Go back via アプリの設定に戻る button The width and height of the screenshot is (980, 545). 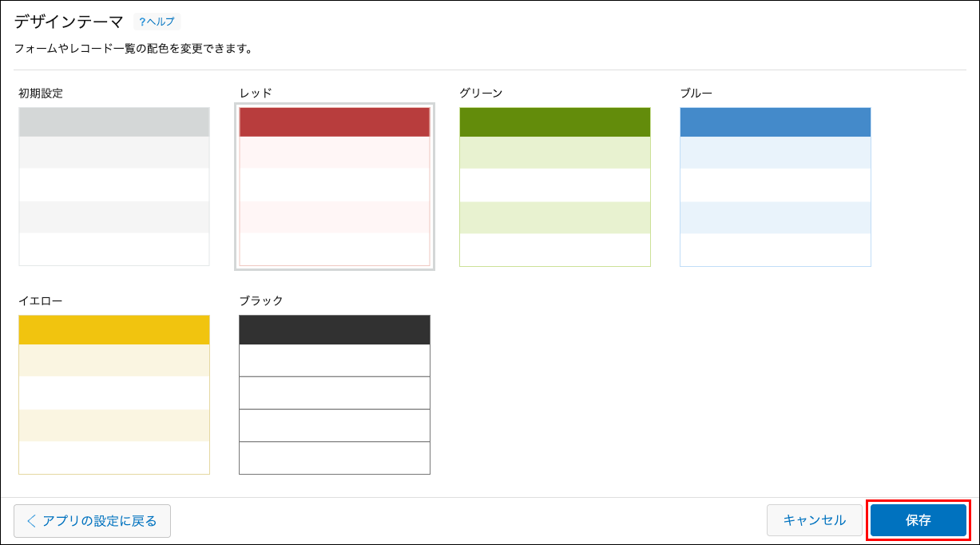point(92,521)
